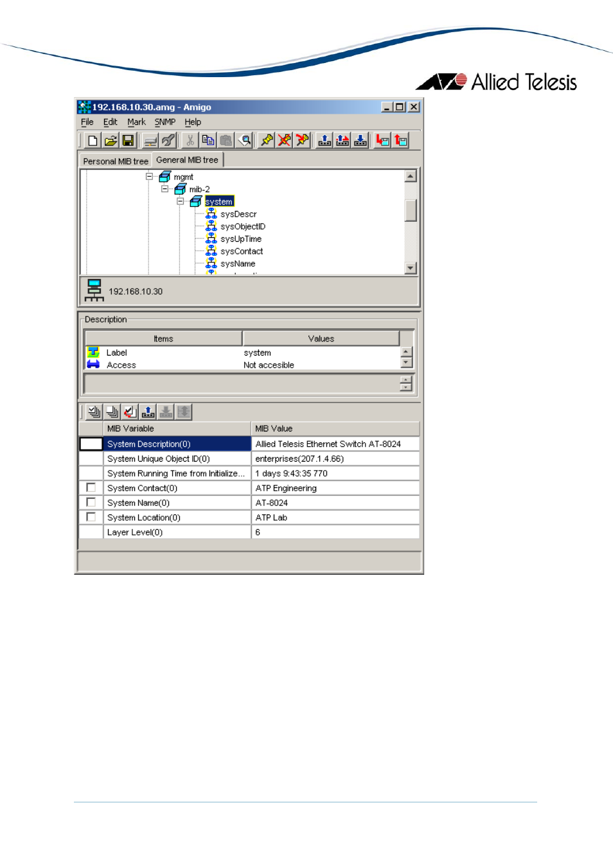Click Description list scroll down arrow
Screen dimensions: 613x868
406,362
